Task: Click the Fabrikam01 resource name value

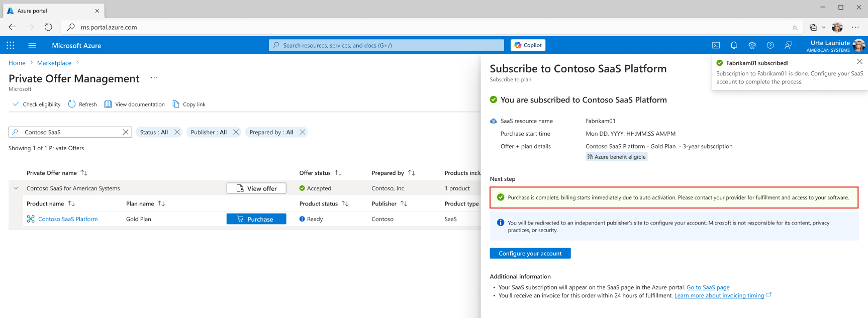Action: coord(600,121)
